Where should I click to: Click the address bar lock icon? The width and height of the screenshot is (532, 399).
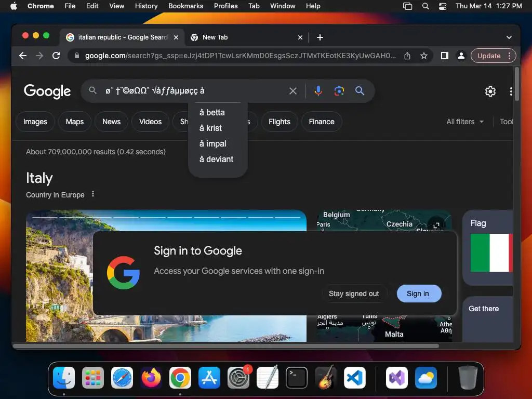(x=77, y=56)
